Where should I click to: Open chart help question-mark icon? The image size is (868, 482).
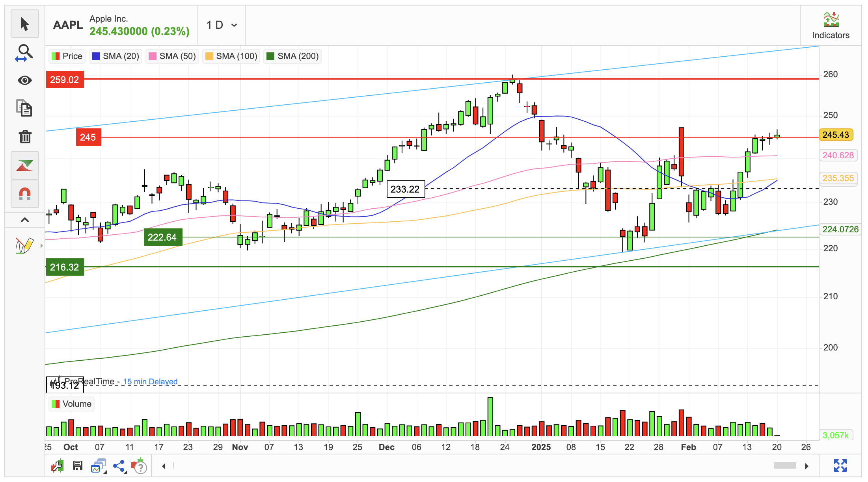(x=139, y=466)
